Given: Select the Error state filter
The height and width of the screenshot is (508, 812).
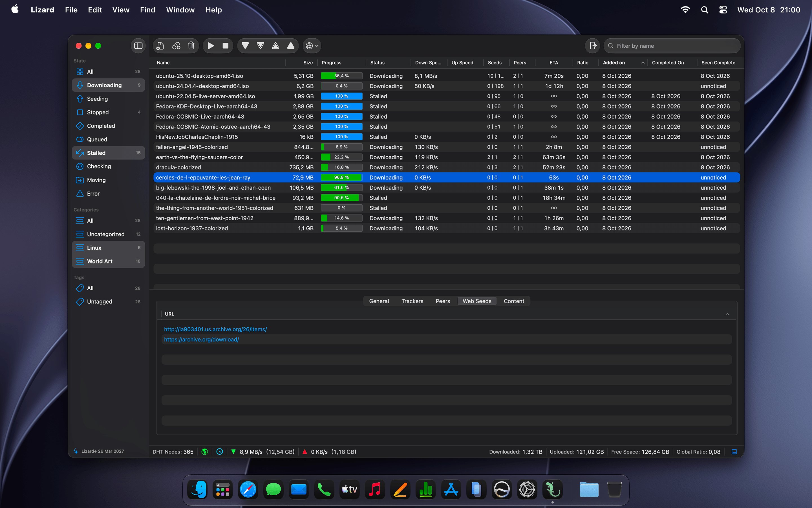Looking at the screenshot, I should [108, 194].
